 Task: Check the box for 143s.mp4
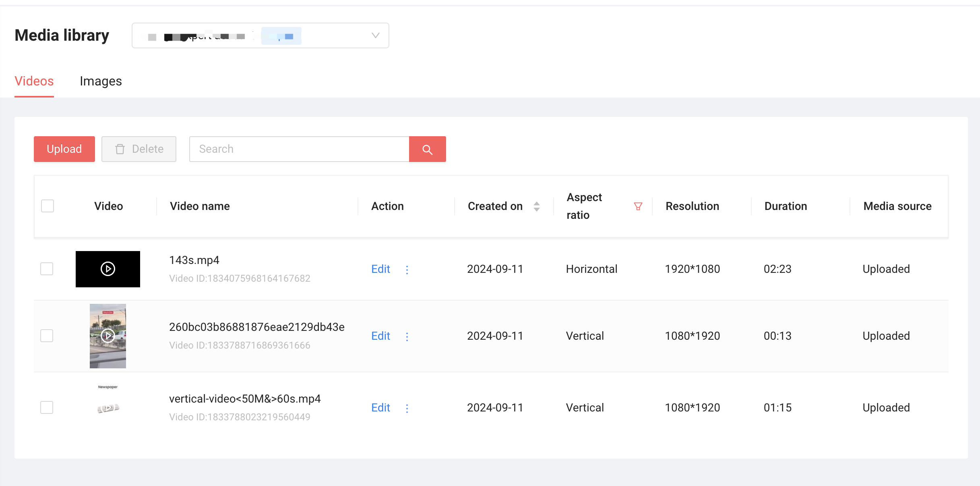tap(47, 269)
